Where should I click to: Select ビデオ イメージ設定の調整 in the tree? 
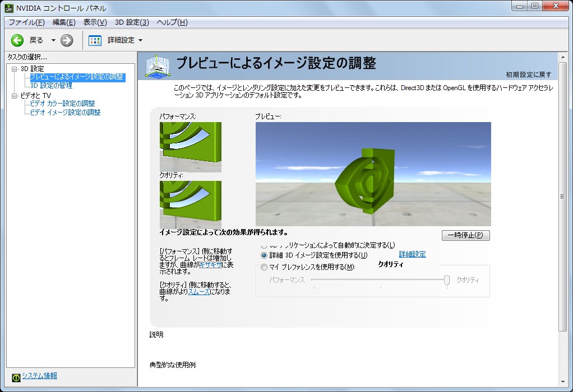pos(66,113)
